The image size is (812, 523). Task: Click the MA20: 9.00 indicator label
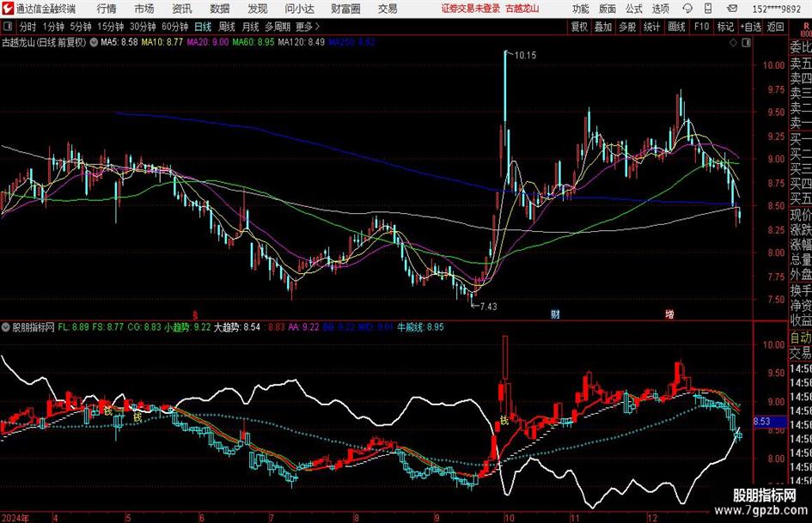(208, 42)
